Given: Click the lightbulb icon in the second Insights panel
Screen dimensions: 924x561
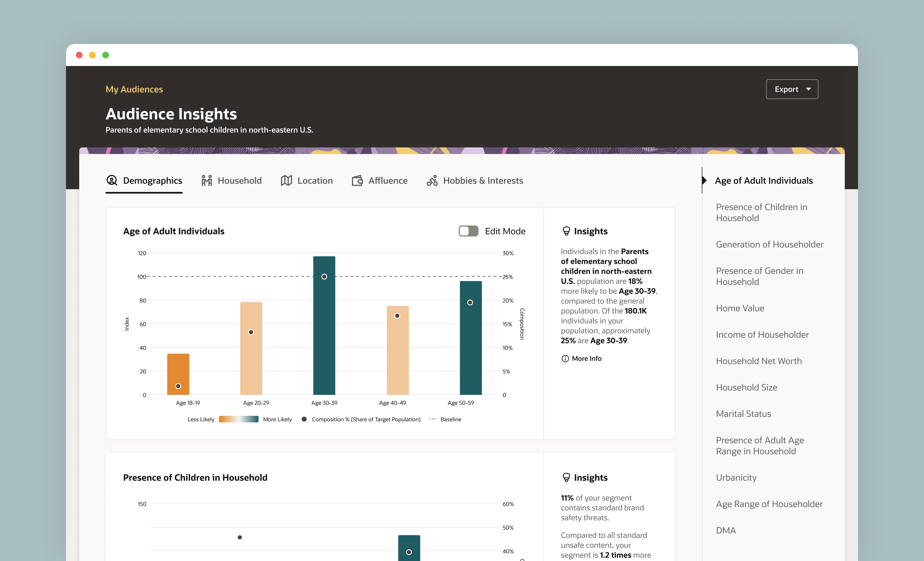Looking at the screenshot, I should point(566,477).
